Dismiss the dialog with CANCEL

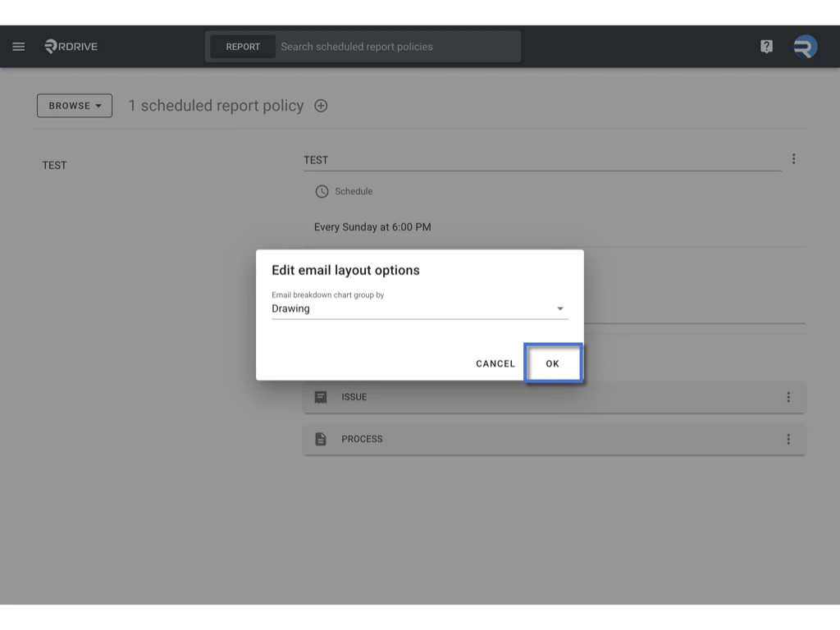495,363
